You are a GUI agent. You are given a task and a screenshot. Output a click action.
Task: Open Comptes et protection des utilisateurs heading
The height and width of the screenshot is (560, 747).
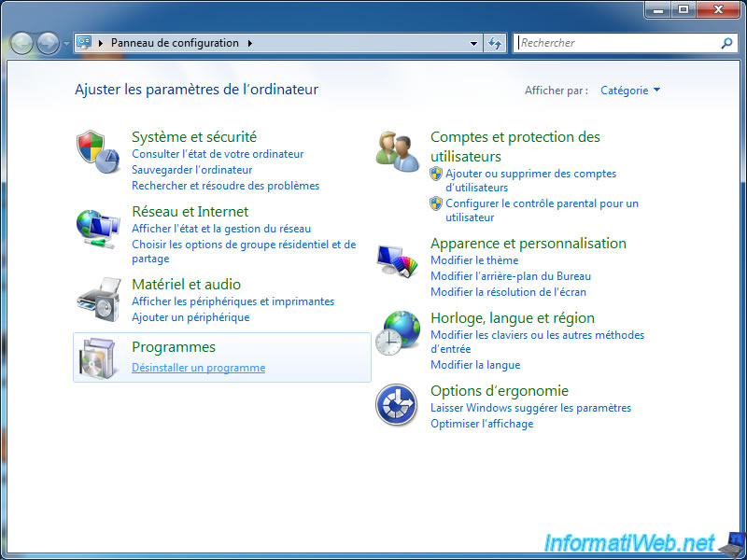tap(515, 147)
